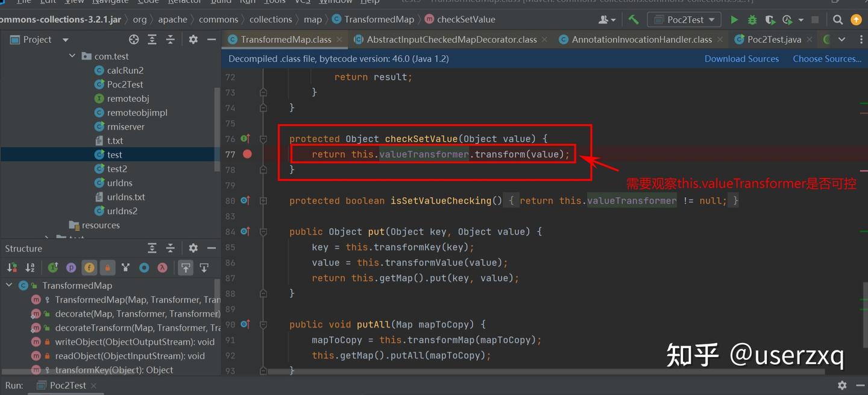Click the orange IDE update arrow icon

(x=856, y=19)
